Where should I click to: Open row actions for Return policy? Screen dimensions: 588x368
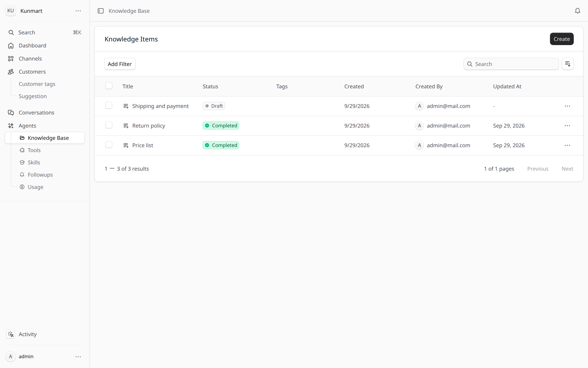point(567,126)
